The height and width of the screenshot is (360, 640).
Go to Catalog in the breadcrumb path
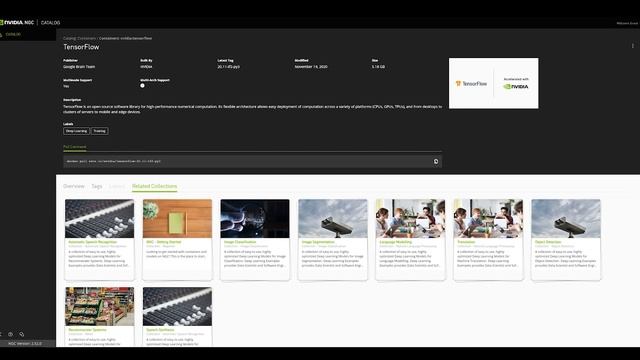(69, 38)
